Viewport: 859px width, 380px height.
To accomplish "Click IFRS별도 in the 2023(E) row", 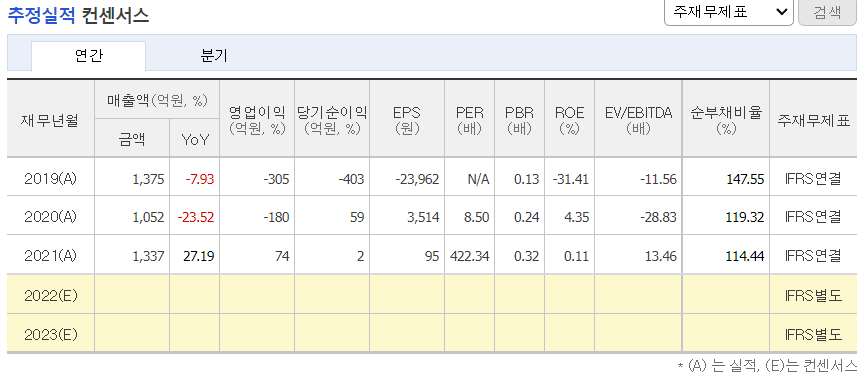I will (x=813, y=334).
